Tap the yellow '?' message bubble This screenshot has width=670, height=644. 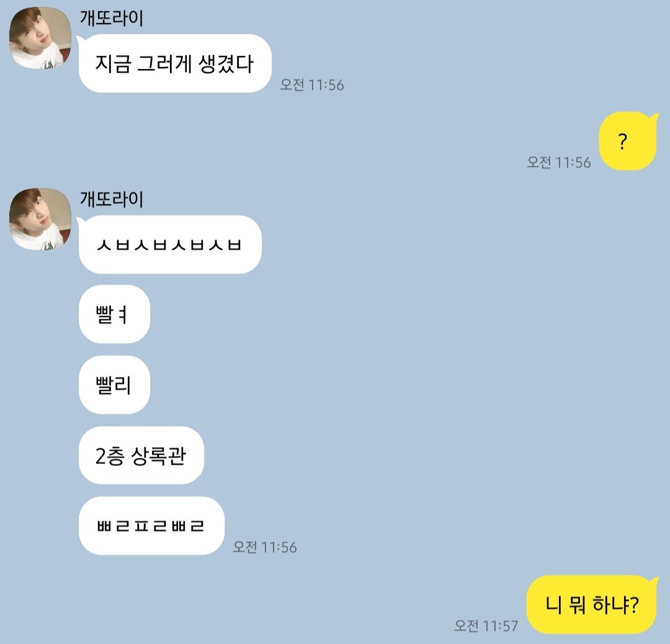627,141
